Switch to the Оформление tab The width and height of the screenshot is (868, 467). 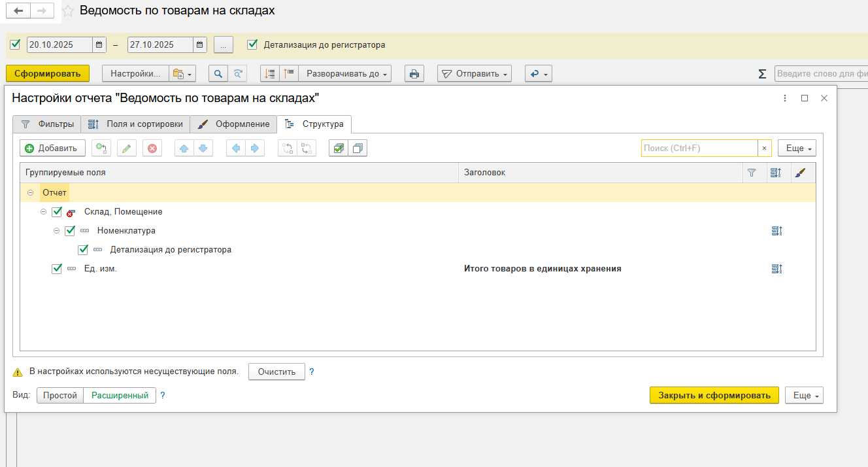pyautogui.click(x=234, y=124)
